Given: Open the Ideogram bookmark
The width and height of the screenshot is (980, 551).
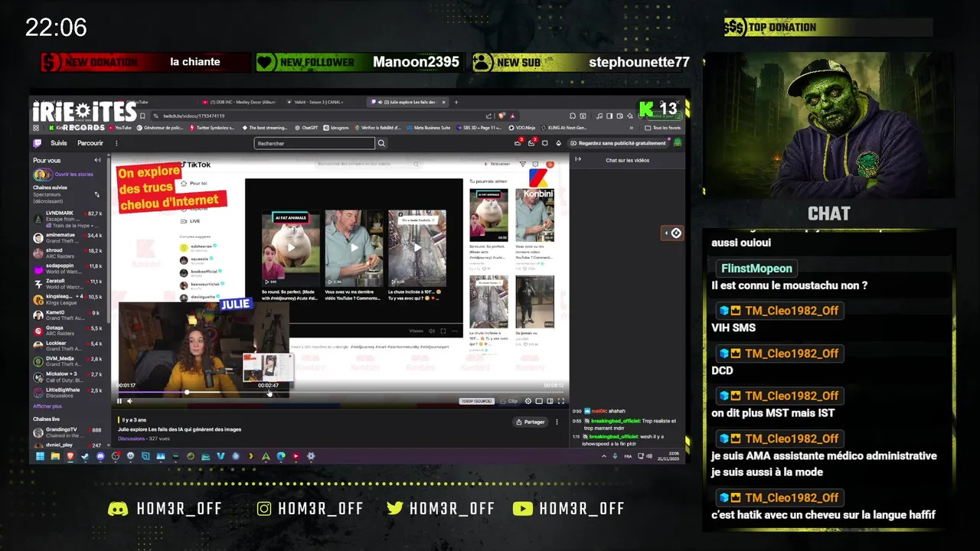Looking at the screenshot, I should (x=336, y=128).
